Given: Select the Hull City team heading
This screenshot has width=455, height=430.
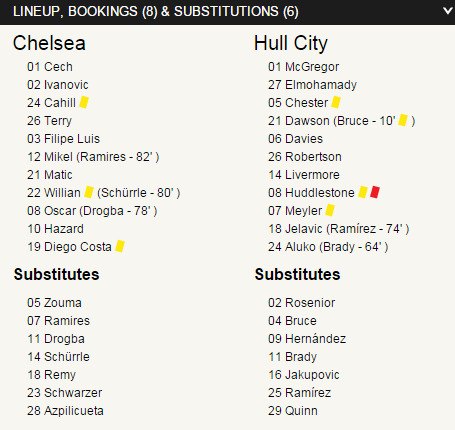Looking at the screenshot, I should [291, 44].
